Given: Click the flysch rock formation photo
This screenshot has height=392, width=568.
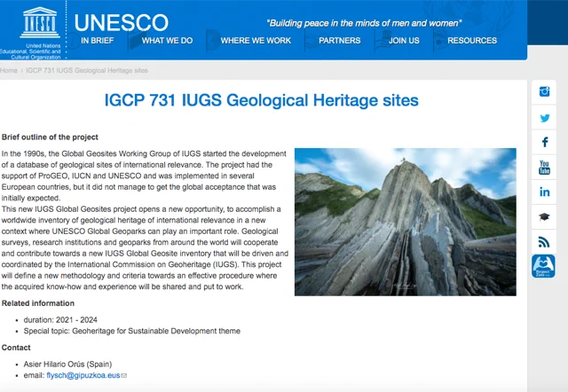Looking at the screenshot, I should click(406, 222).
